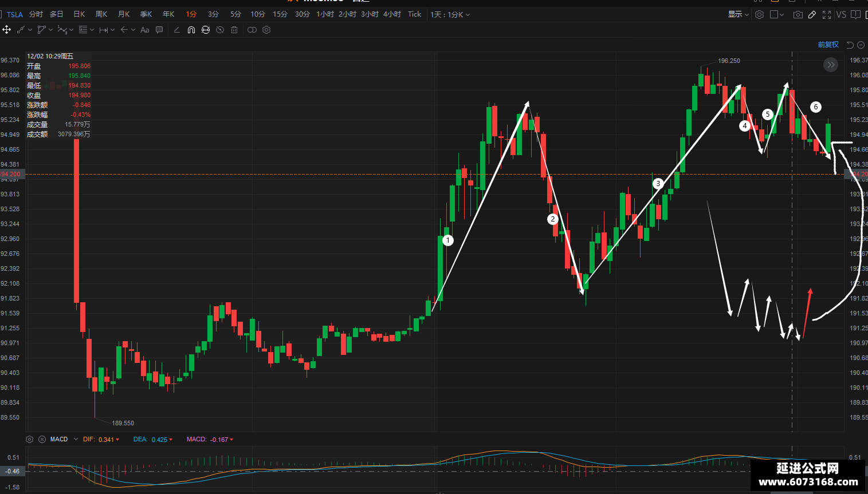The image size is (868, 494).
Task: Select the 15分 interval tab
Action: tap(280, 14)
